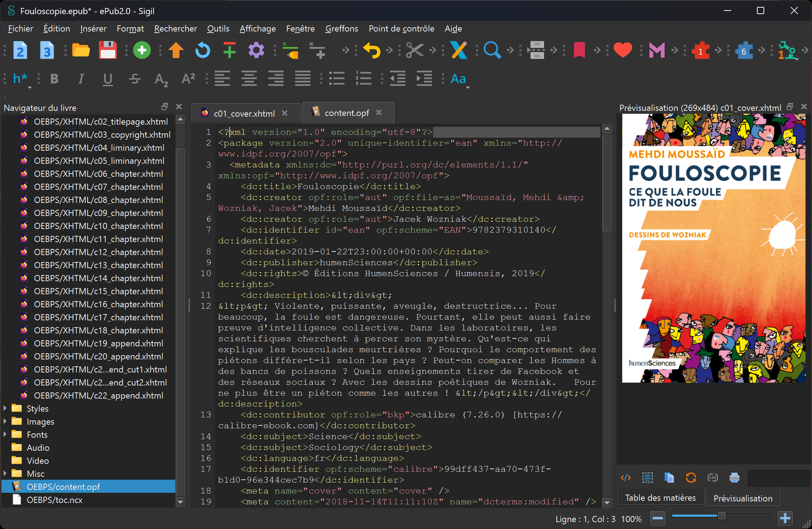Viewport: 812px width, 529px height.
Task: Click the zoom slider handle
Action: click(x=721, y=516)
